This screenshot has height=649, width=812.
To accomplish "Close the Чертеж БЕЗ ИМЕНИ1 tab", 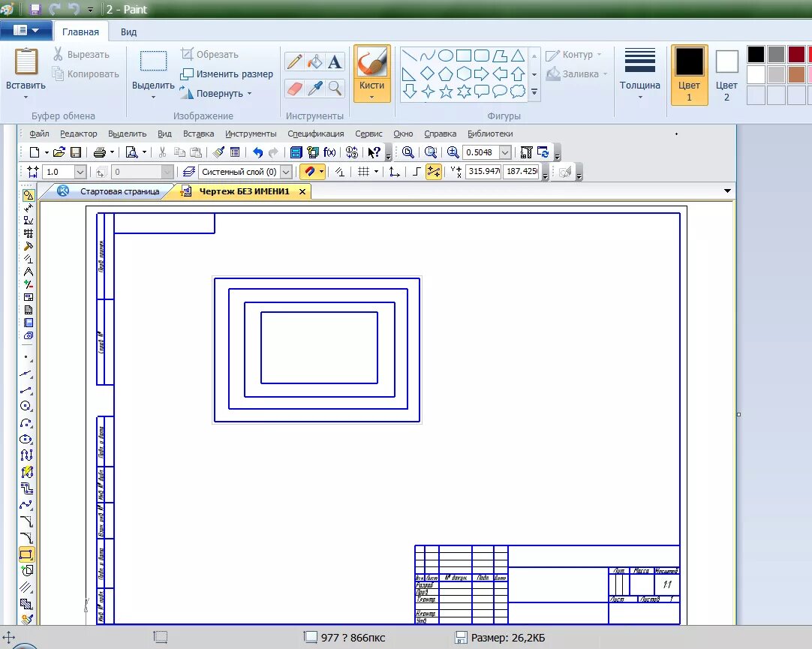I will pyautogui.click(x=302, y=191).
